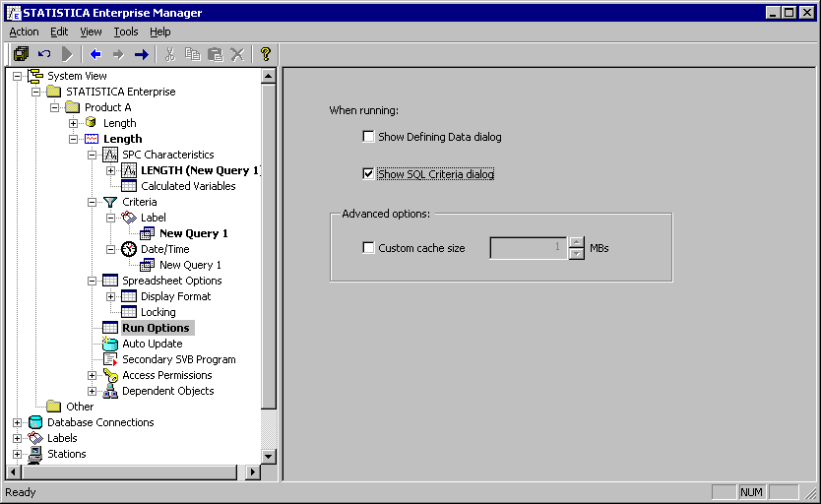This screenshot has height=504, width=821.
Task: Select Secondary SVB Program tree item
Action: [x=178, y=359]
